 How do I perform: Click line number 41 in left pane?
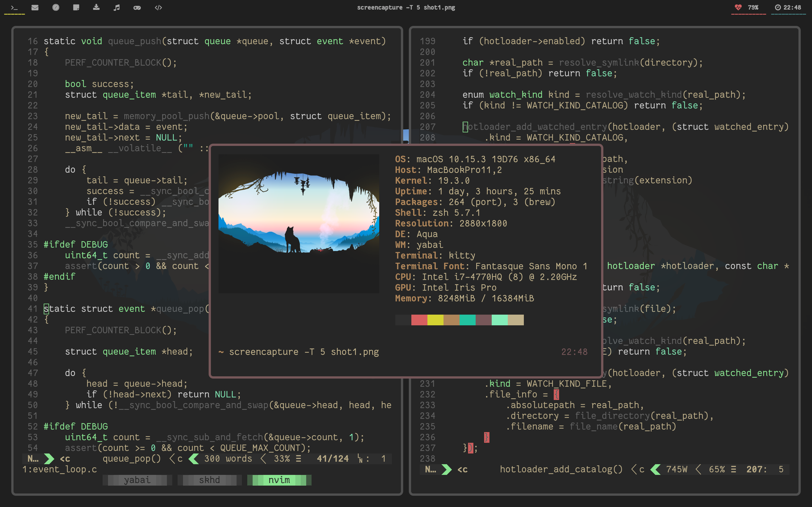[32, 308]
